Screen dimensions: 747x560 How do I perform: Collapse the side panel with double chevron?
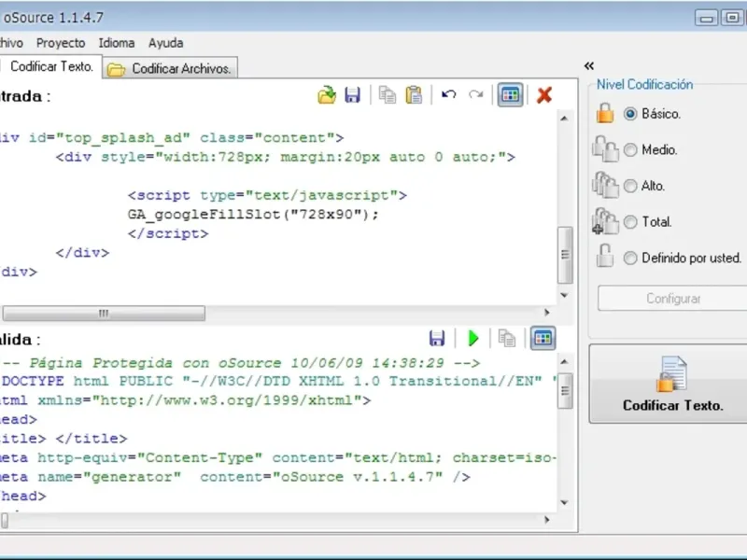589,65
